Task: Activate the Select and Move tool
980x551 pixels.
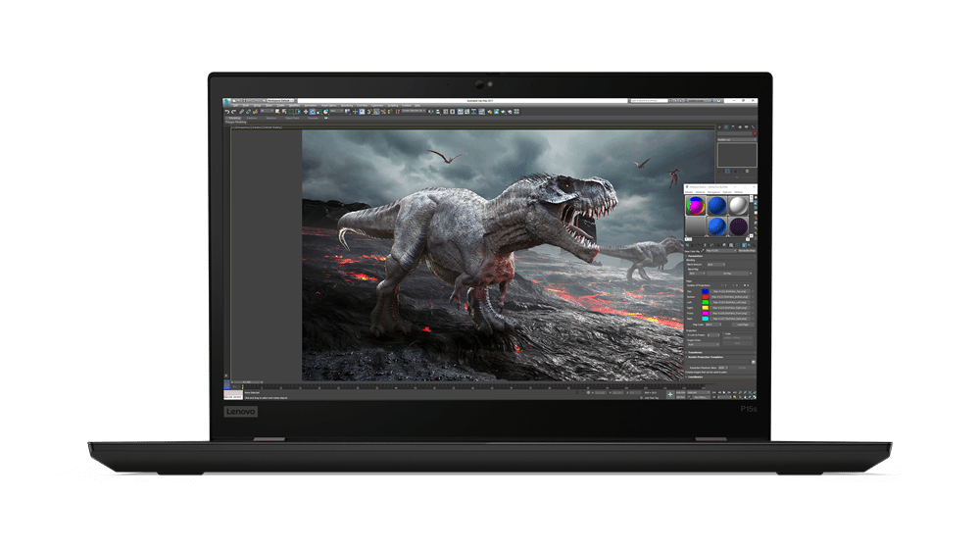Action: [x=306, y=112]
